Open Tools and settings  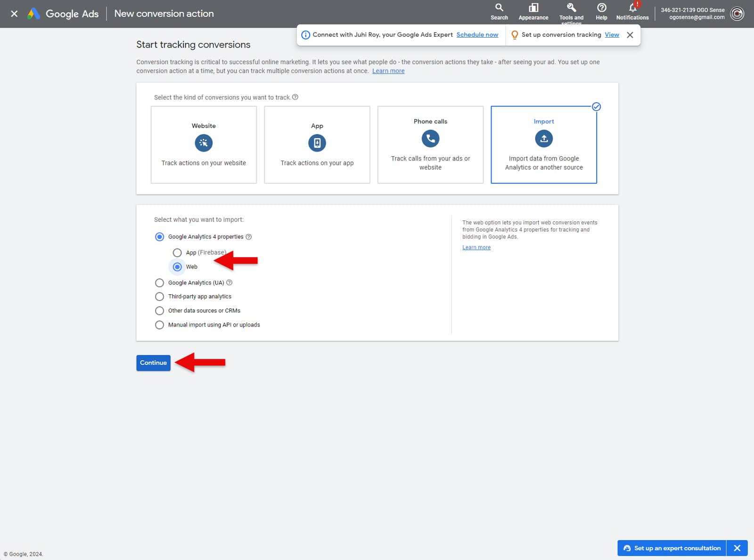point(571,11)
